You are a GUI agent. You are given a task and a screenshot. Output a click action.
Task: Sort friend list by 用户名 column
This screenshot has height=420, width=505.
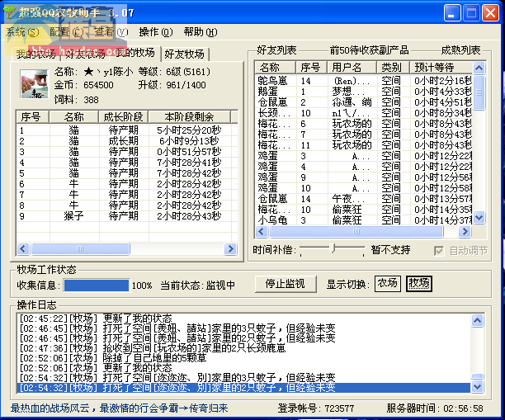pyautogui.click(x=352, y=68)
